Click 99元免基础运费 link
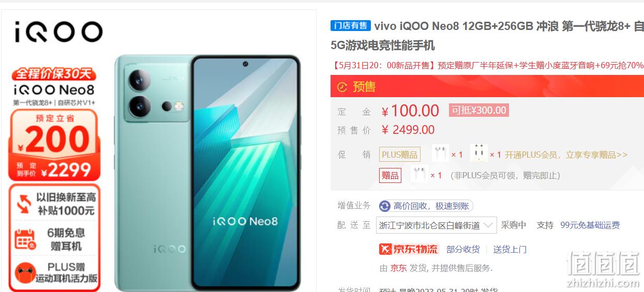 (x=590, y=225)
